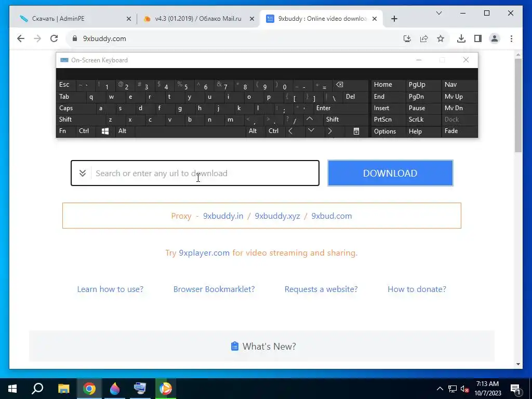Viewport: 532px width, 399px height.
Task: Show hidden tray icons chevron
Action: pyautogui.click(x=440, y=389)
